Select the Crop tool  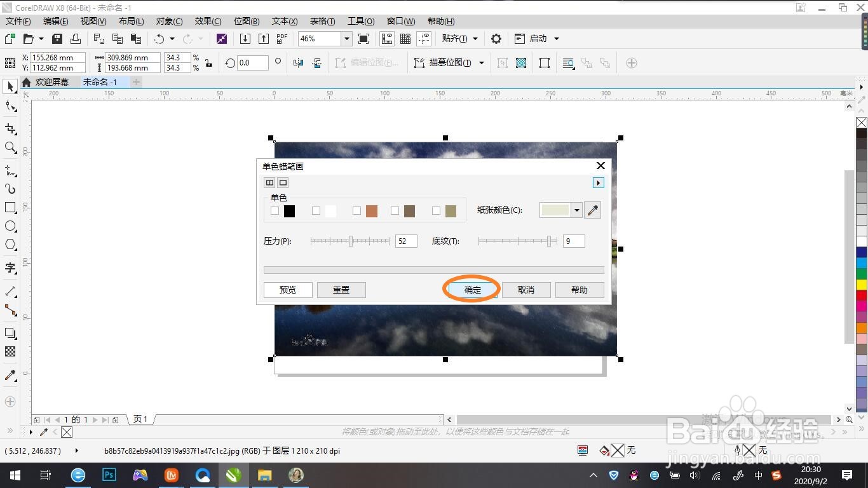10,129
